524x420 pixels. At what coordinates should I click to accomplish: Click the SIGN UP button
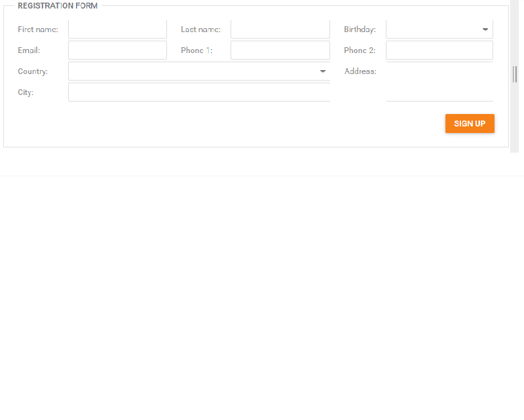470,123
